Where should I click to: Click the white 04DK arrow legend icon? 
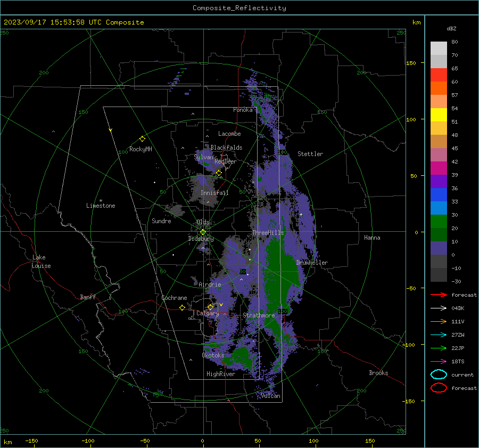[439, 308]
